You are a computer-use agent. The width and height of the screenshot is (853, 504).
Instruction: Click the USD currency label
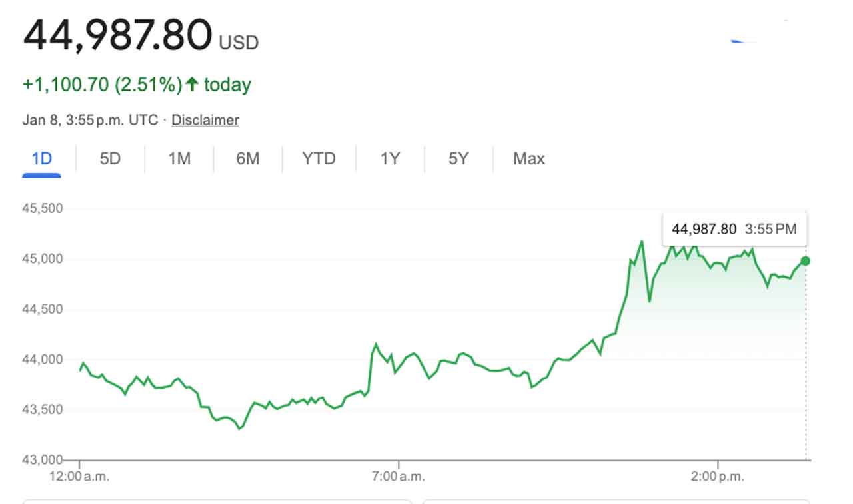coord(239,43)
